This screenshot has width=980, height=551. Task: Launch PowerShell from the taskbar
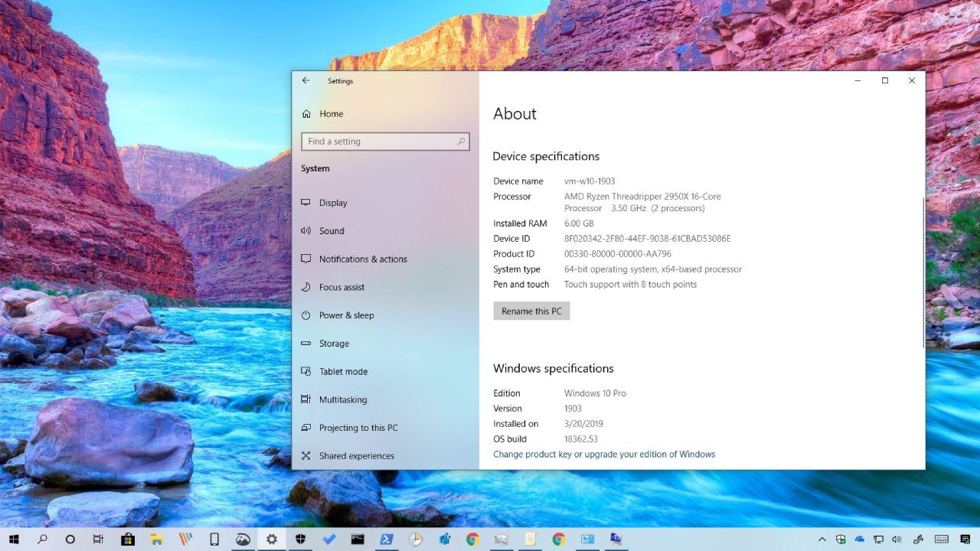pos(387,539)
